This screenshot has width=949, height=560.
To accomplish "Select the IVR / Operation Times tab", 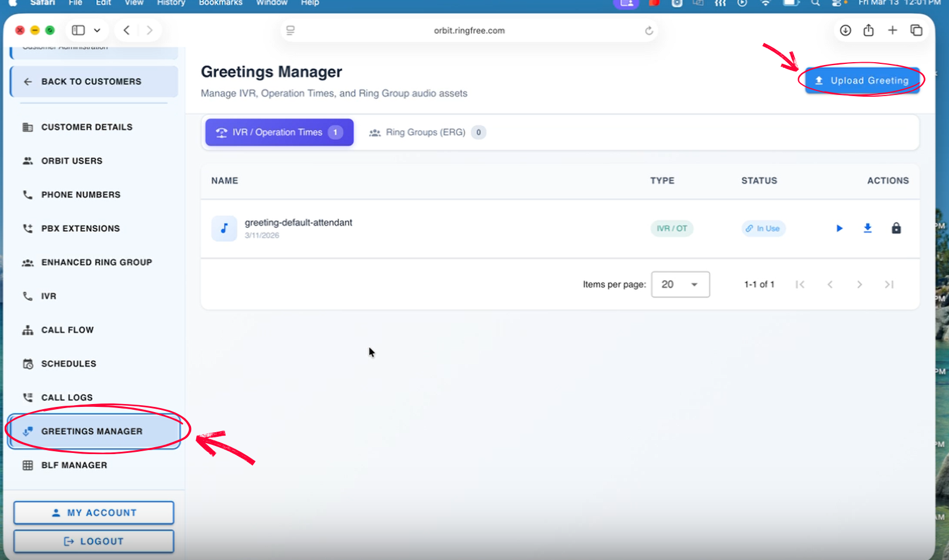I will [x=279, y=132].
